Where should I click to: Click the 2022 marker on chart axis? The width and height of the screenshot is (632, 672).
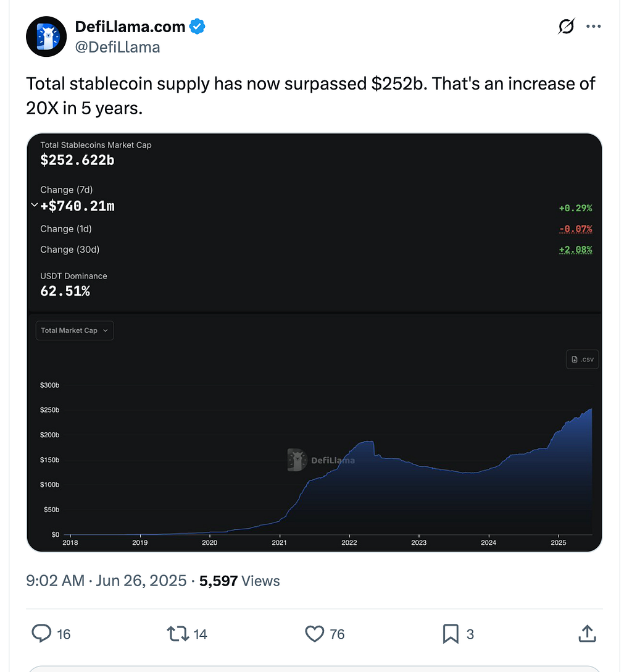(x=349, y=542)
